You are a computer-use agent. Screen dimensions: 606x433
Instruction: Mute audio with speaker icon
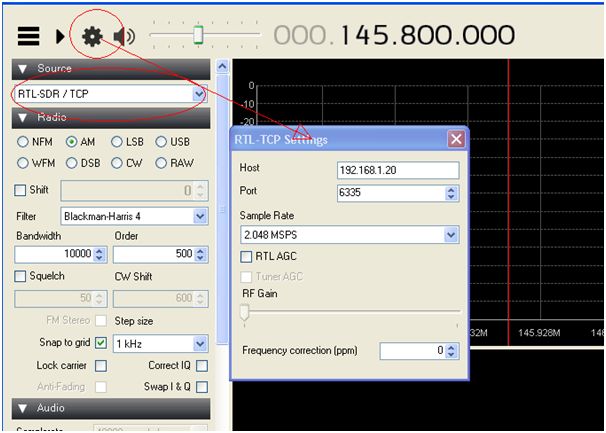(124, 36)
